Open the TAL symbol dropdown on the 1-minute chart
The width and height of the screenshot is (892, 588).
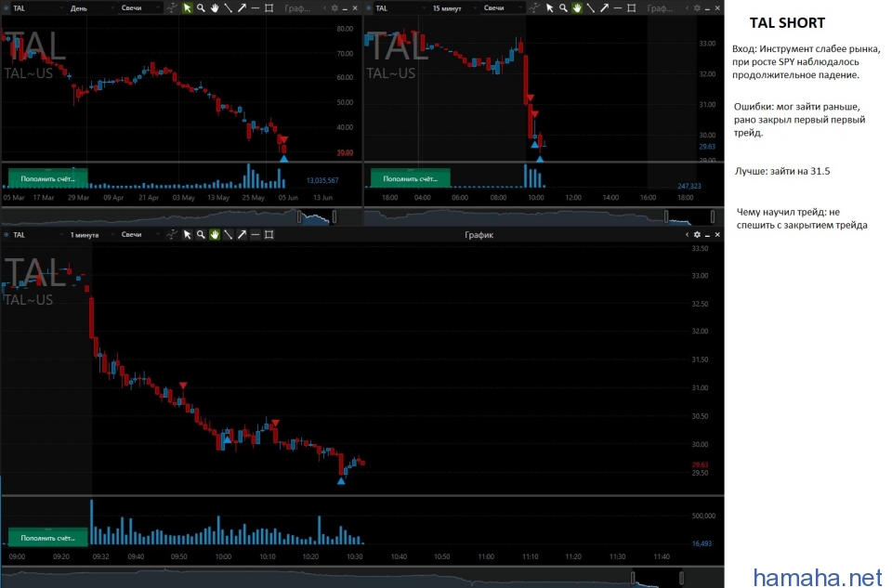coord(37,234)
